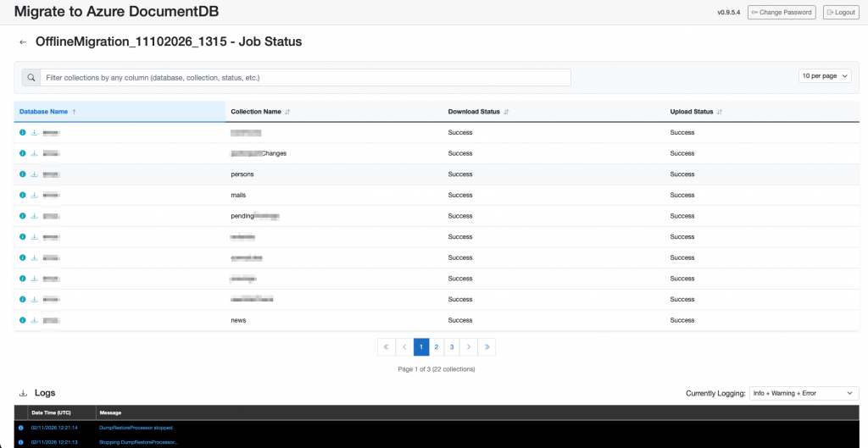This screenshot has height=448, width=868.
Task: Click info icon in the news row
Action: (23, 320)
